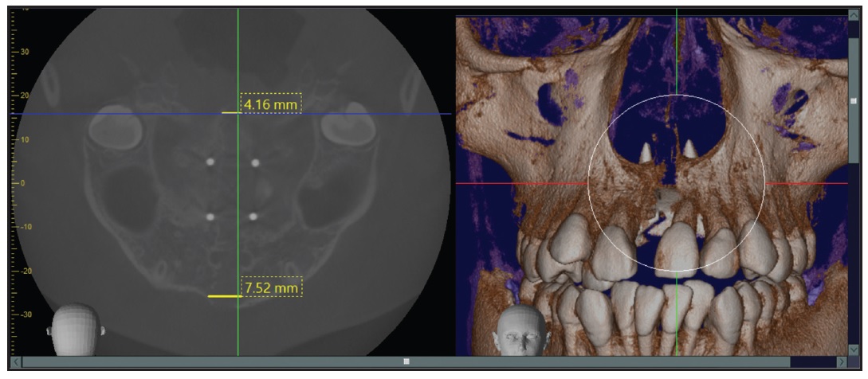Click the horizontal scrollbar thumb handle
The width and height of the screenshot is (868, 379).
pyautogui.click(x=407, y=361)
